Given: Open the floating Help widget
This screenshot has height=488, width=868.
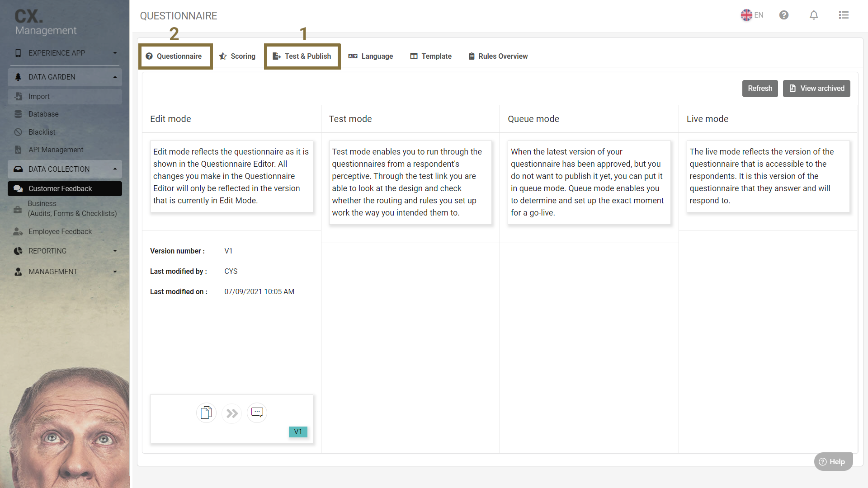Looking at the screenshot, I should click(833, 462).
